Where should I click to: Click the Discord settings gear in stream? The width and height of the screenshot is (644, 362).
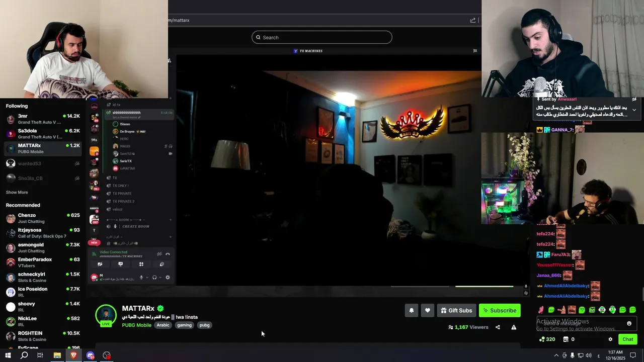pyautogui.click(x=168, y=278)
